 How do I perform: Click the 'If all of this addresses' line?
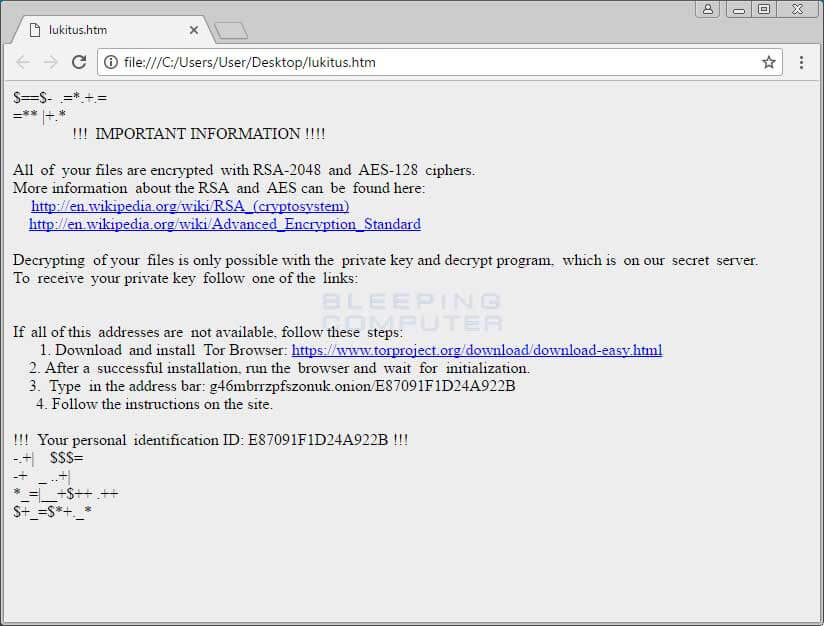[x=208, y=332]
